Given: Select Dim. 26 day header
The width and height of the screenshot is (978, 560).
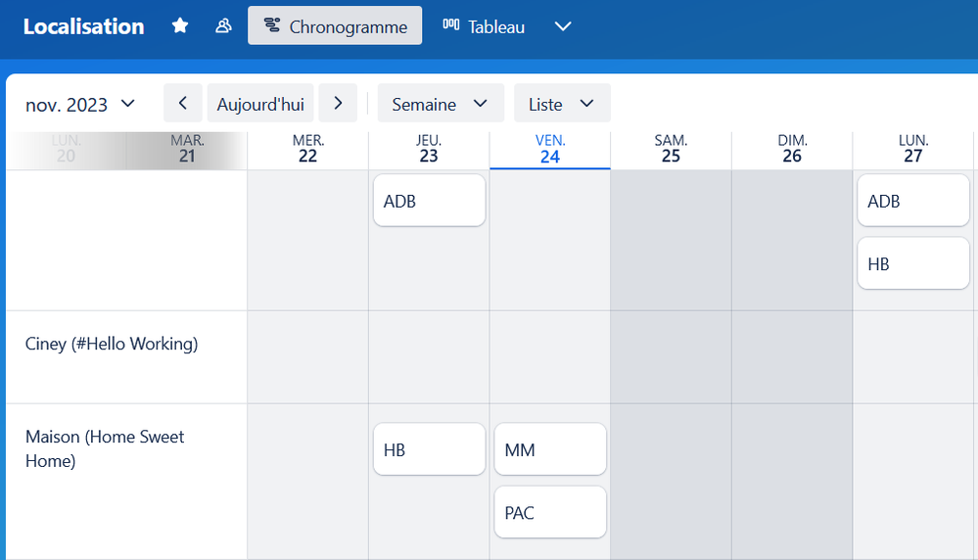Looking at the screenshot, I should [792, 150].
